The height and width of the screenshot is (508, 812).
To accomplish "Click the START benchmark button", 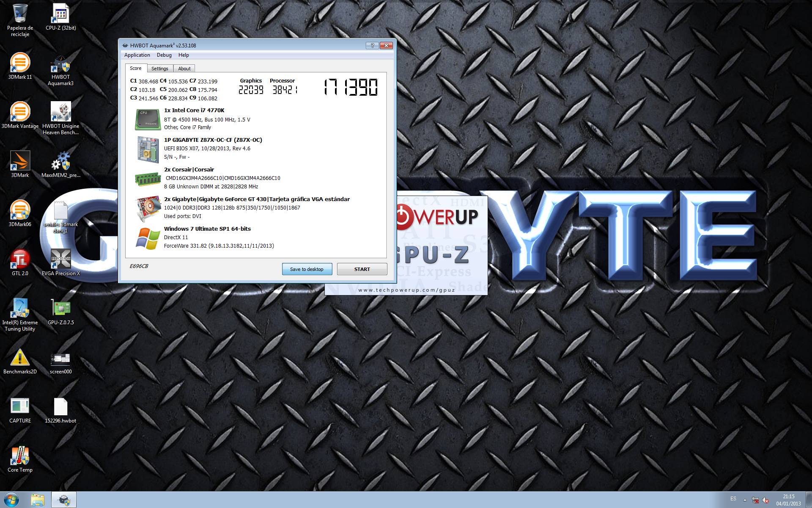I will click(362, 269).
